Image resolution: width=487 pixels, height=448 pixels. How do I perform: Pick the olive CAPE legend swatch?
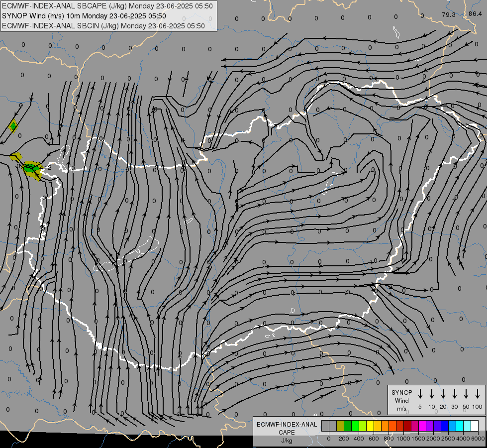[340, 426]
